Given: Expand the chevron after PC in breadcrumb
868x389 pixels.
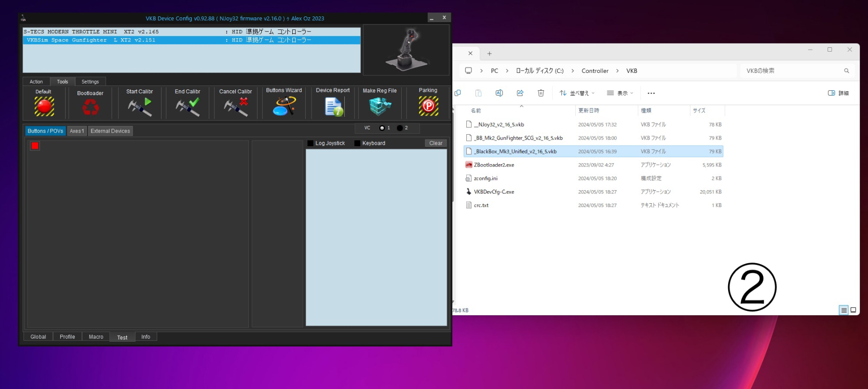Looking at the screenshot, I should click(x=507, y=71).
